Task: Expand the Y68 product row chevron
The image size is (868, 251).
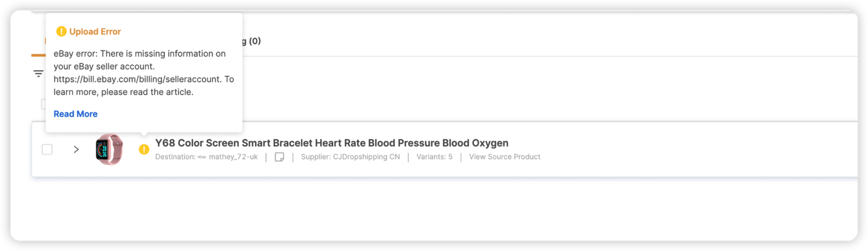Action: [x=76, y=150]
